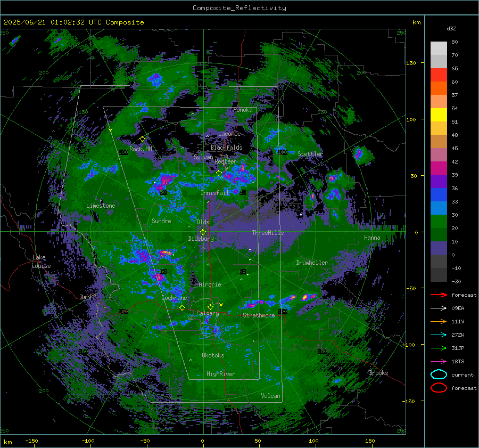
Task: Click the Sylvan label on the map
Action: (203, 157)
